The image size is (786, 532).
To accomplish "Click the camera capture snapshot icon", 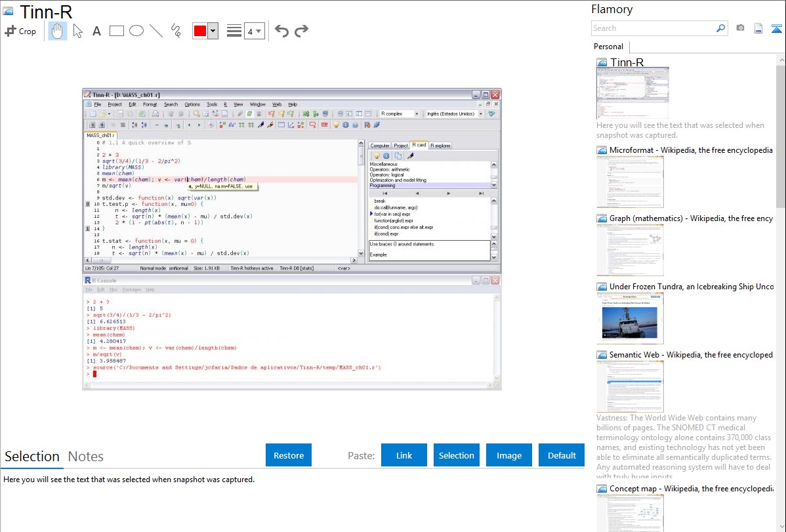I will coord(740,28).
